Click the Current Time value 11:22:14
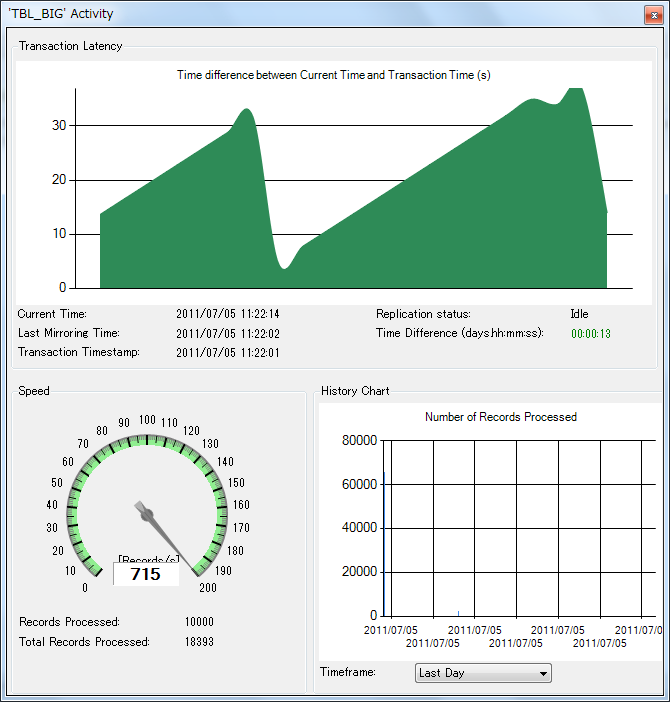 [x=227, y=314]
